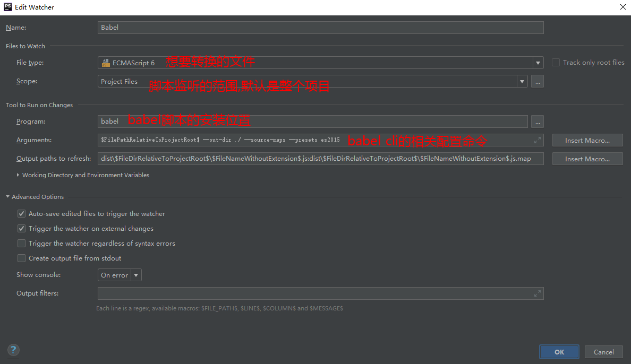
Task: Click the expand icon on Output filters field
Action: [x=536, y=293]
